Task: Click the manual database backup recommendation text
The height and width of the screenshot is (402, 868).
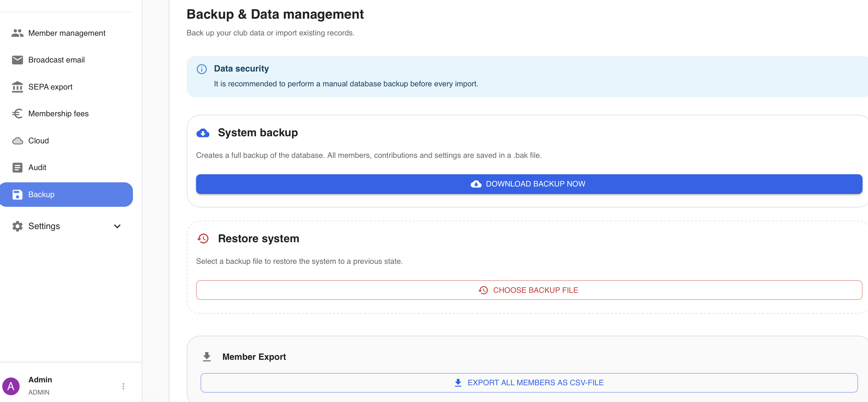Action: point(346,84)
